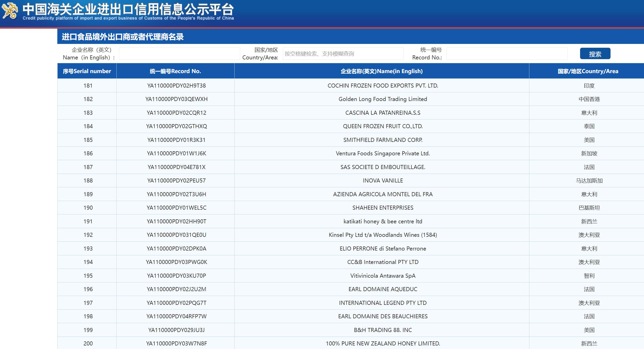Click 100% PURE NEW ZEALAND HONEY LIMITED.

point(383,343)
